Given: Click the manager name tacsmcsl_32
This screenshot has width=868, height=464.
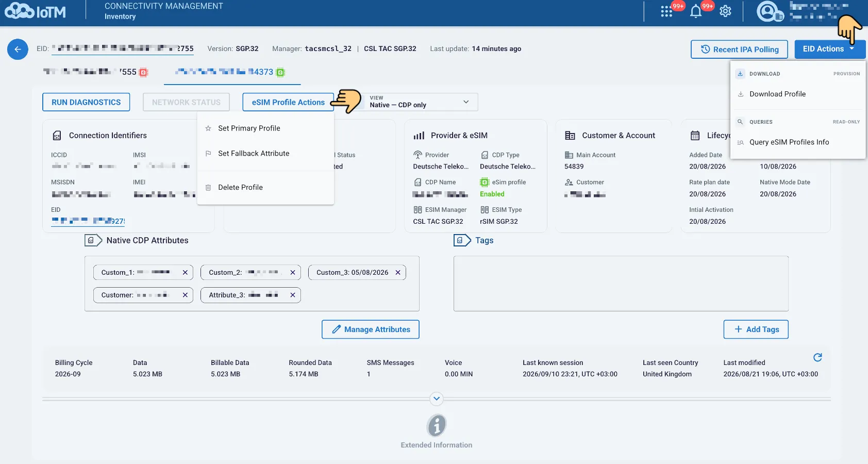Looking at the screenshot, I should 328,49.
